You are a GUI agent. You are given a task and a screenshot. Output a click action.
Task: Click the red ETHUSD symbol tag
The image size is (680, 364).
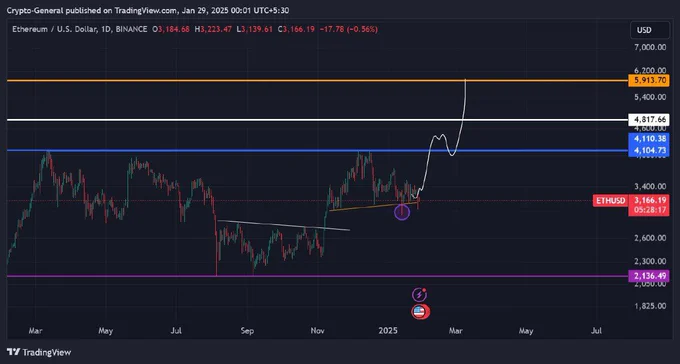[x=611, y=200]
